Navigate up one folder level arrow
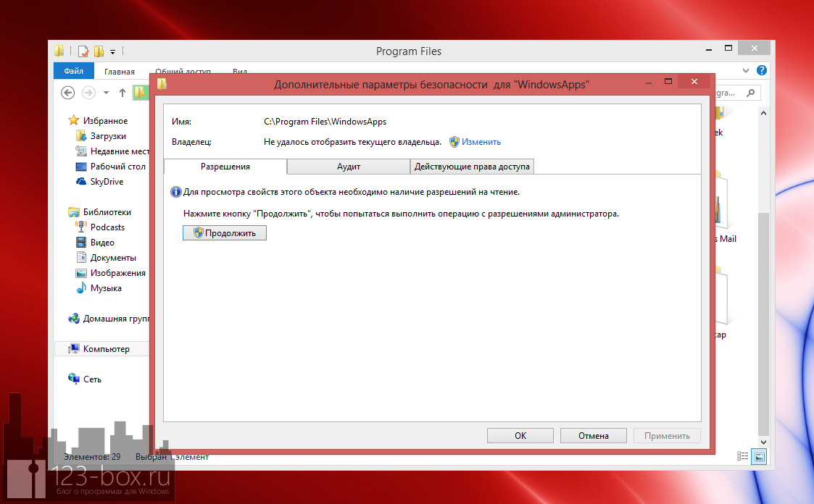814x504 pixels. (x=122, y=93)
